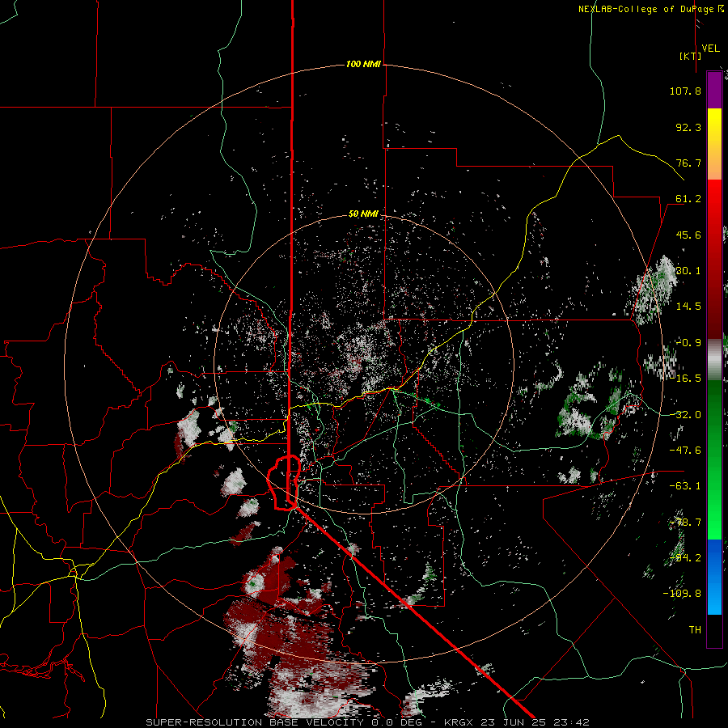This screenshot has height=728, width=728.
Task: Click the blue segment of velocity color bar
Action: coord(714,577)
